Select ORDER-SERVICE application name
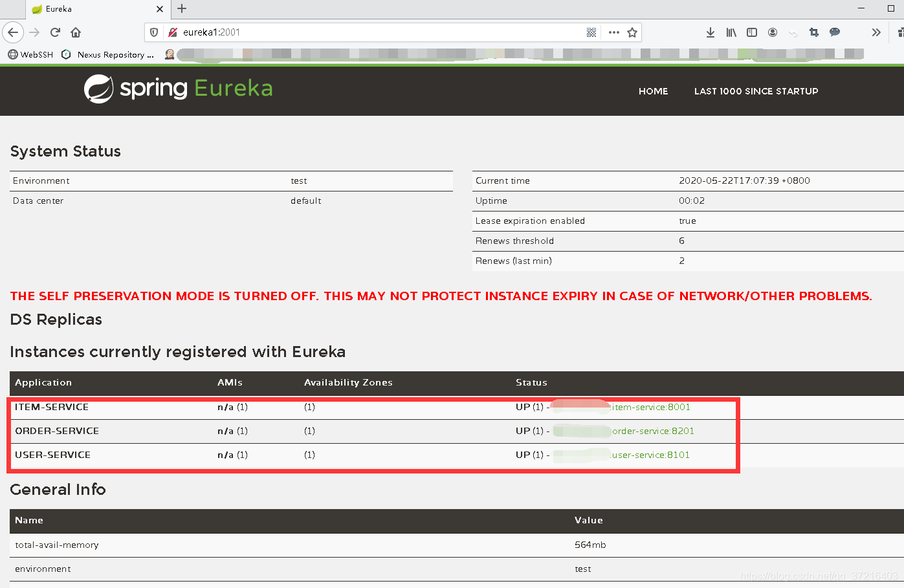 pos(57,431)
